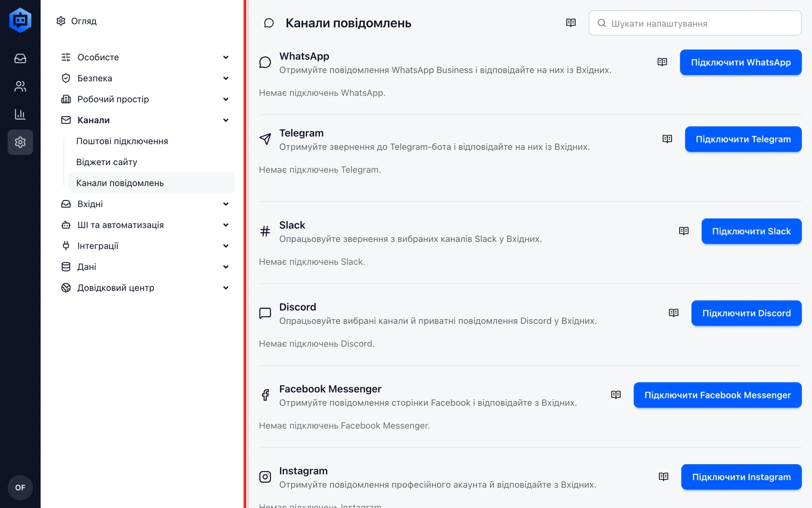Expand the Безпека section chevron
The width and height of the screenshot is (812, 508).
coord(226,78)
